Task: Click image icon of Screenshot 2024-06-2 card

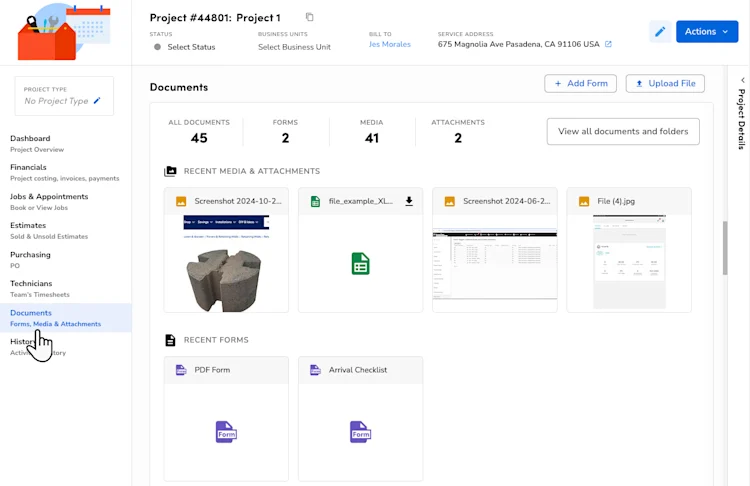Action: coord(450,201)
